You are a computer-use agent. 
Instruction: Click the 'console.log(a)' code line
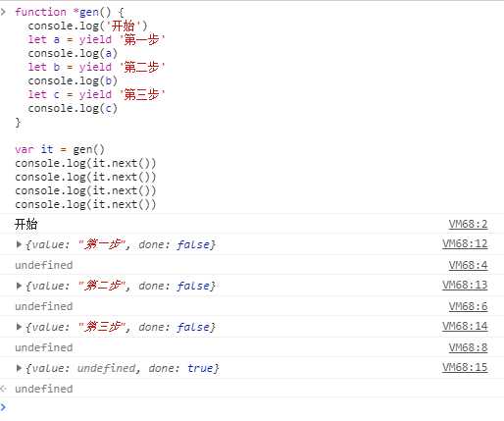tap(73, 53)
